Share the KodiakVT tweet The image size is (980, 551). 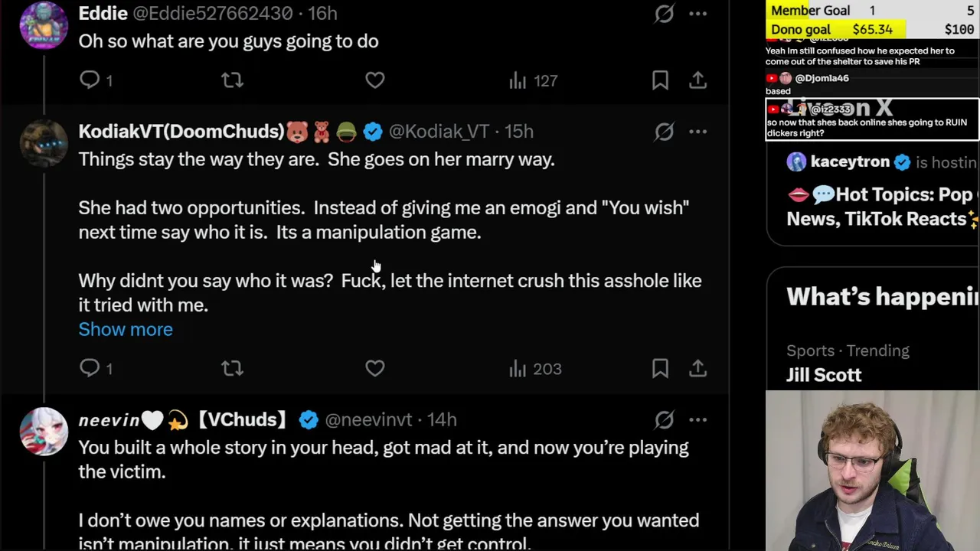697,368
